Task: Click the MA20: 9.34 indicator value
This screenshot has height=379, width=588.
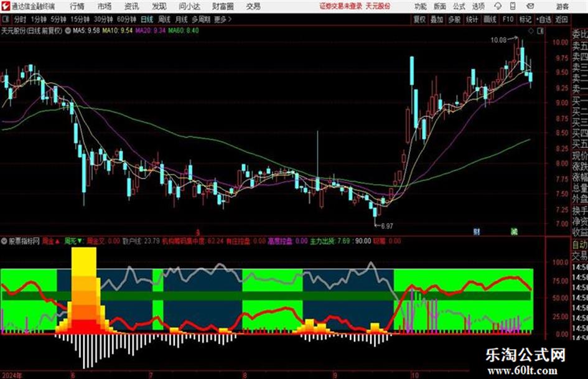Action: (151, 30)
